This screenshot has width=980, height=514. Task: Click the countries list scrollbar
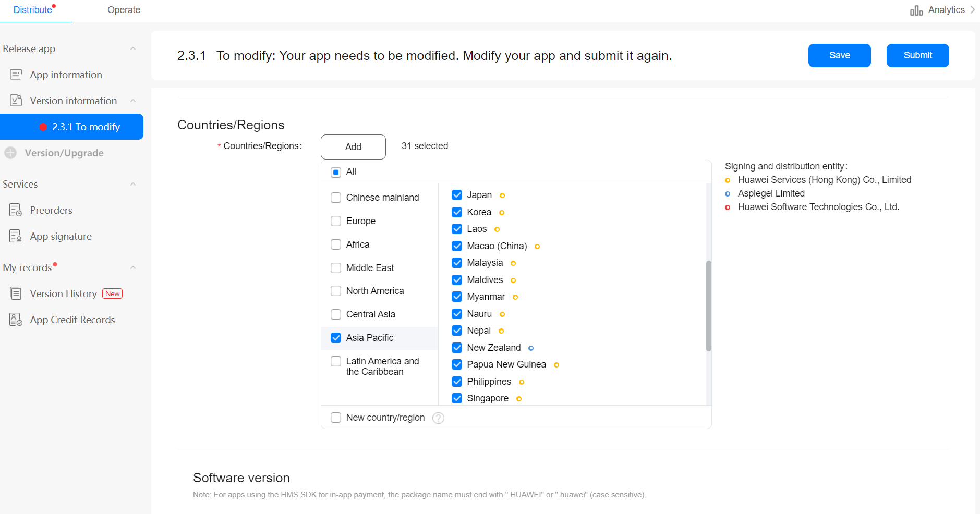tap(708, 306)
